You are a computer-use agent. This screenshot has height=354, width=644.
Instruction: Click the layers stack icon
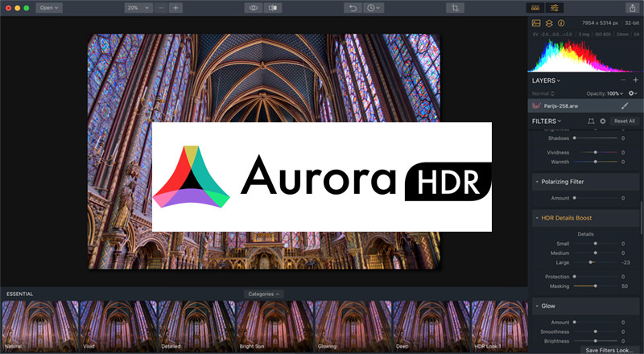549,23
